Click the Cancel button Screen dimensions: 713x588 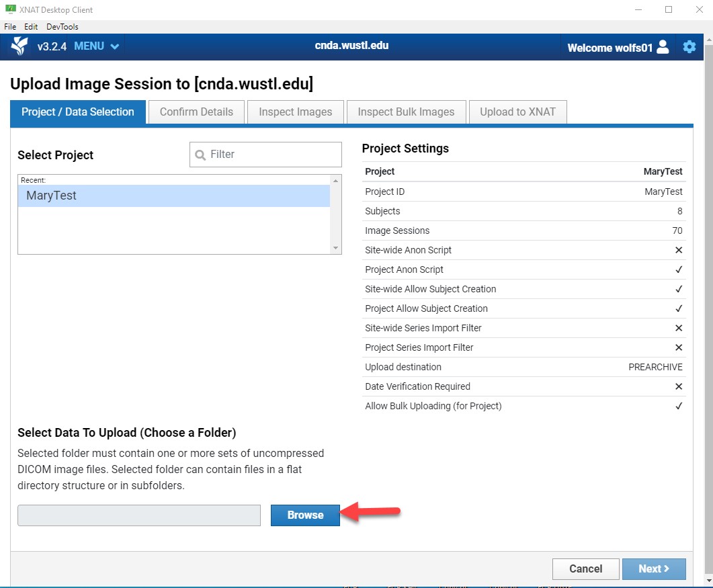[x=585, y=569]
